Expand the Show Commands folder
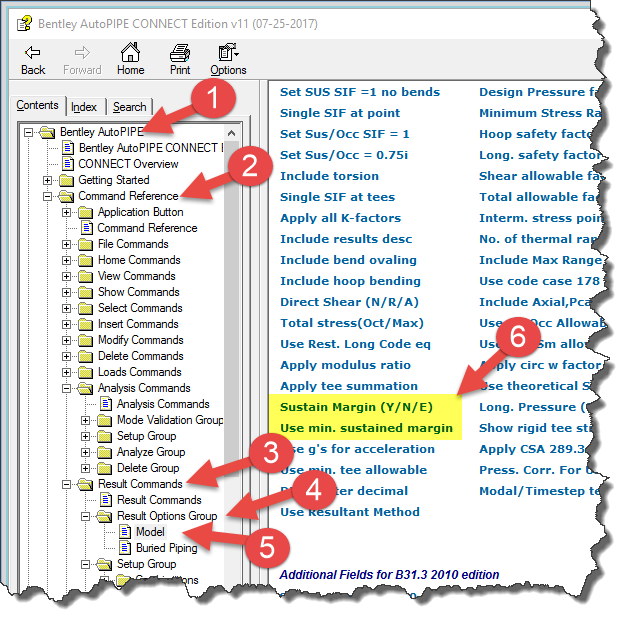 click(x=66, y=292)
